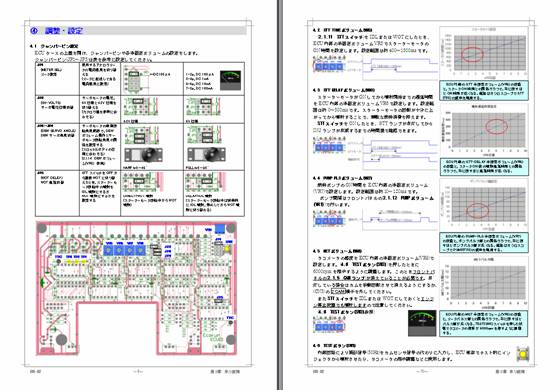Click the cyan caption box under the second graph

point(484,167)
